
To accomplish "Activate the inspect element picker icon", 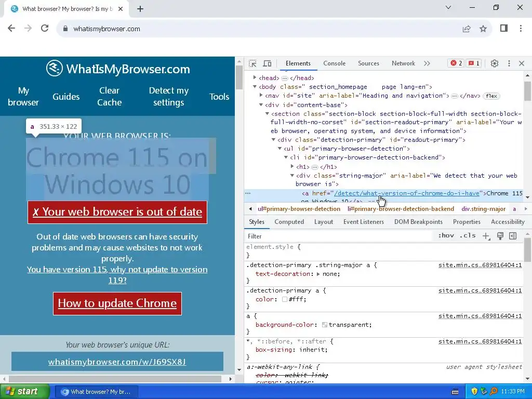I will click(252, 63).
